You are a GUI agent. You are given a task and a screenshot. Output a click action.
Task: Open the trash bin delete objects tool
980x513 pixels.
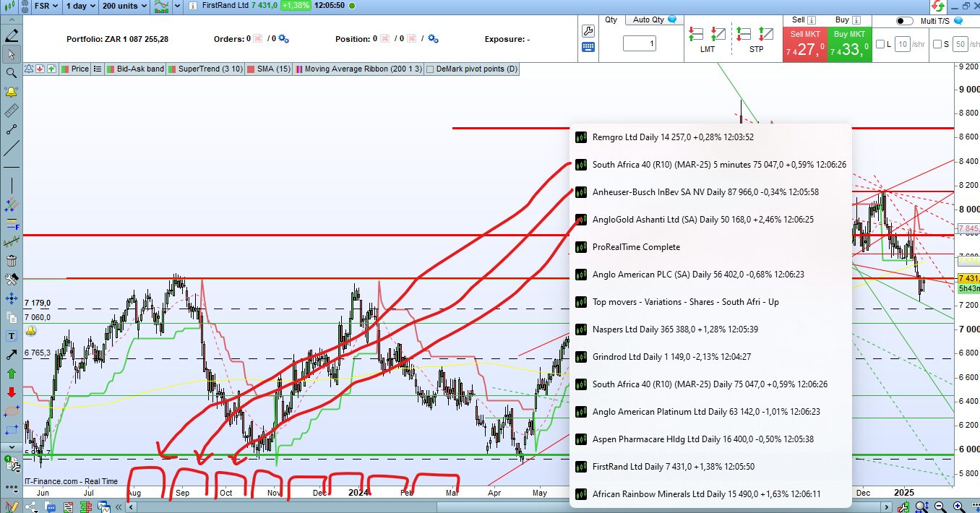click(x=12, y=261)
